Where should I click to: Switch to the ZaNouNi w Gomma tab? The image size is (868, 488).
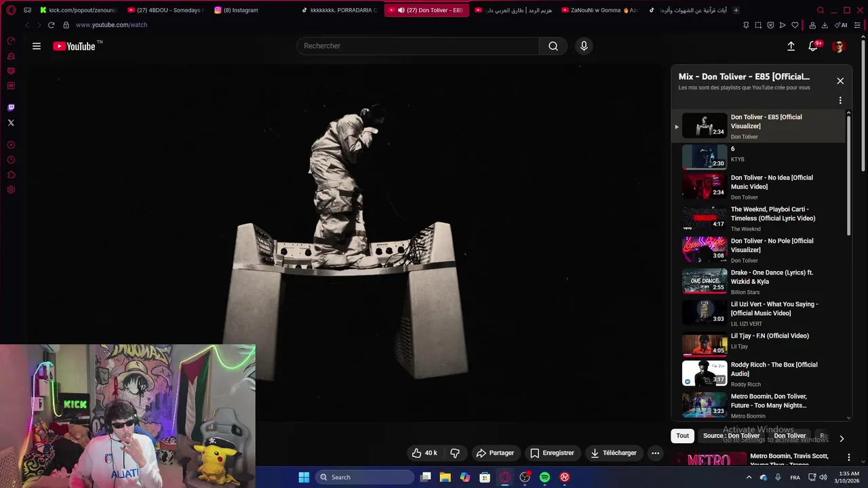(599, 10)
